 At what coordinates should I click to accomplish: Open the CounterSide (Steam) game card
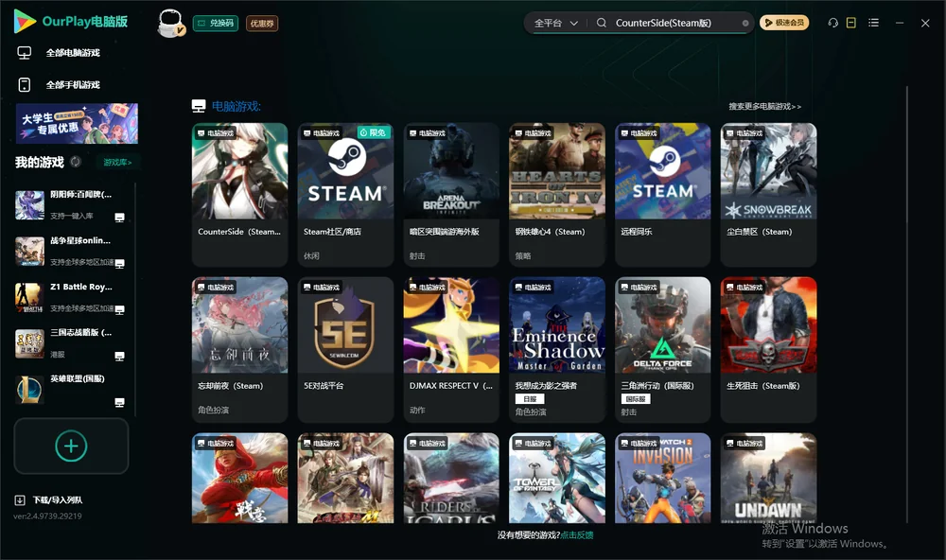pyautogui.click(x=239, y=194)
